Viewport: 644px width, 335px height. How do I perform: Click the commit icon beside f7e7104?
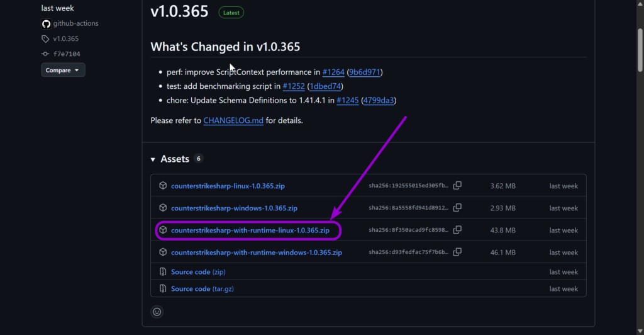pyautogui.click(x=45, y=54)
